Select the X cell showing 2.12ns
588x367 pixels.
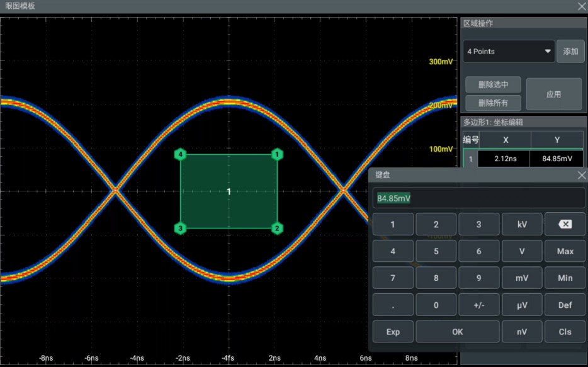click(x=505, y=159)
